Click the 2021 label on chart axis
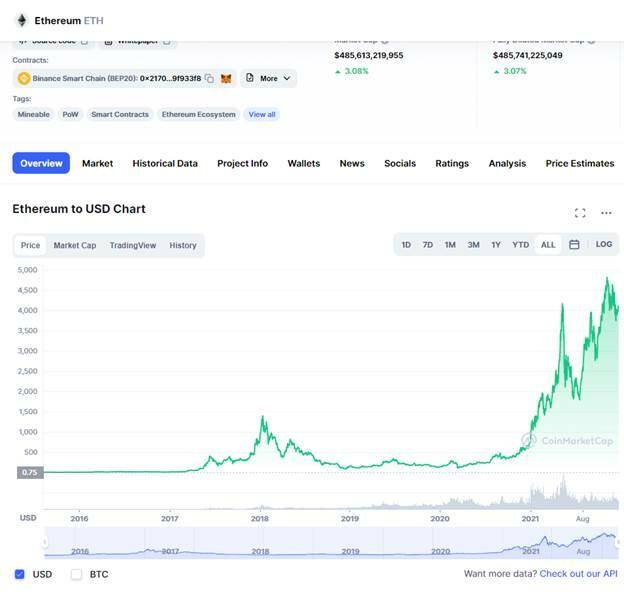Image resolution: width=624 pixels, height=603 pixels. pyautogui.click(x=530, y=519)
